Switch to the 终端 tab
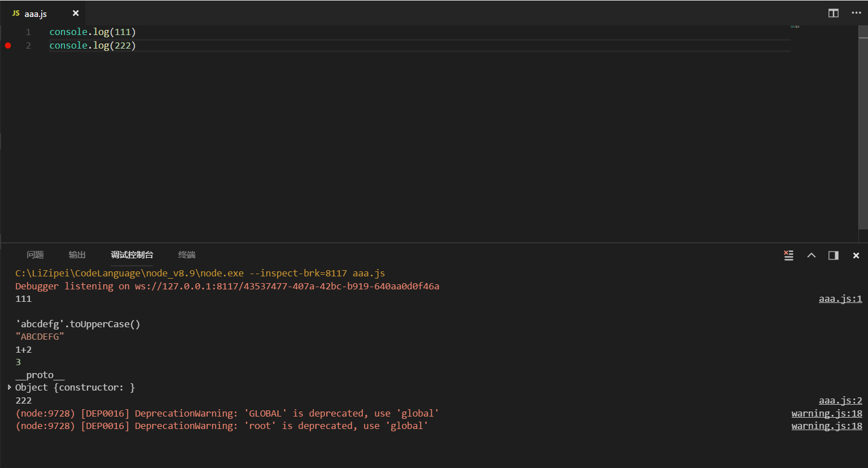The image size is (868, 468). click(x=186, y=255)
